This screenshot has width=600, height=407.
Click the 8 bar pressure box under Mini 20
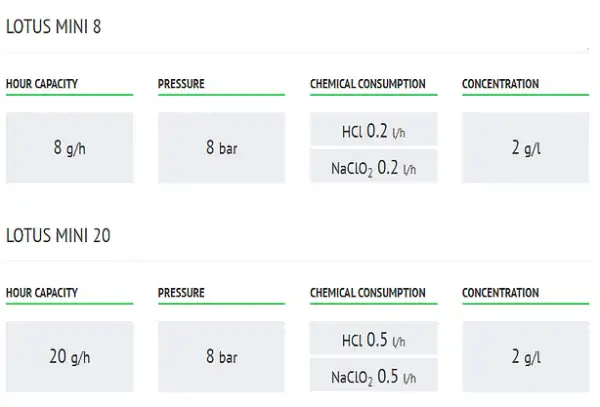click(x=222, y=357)
